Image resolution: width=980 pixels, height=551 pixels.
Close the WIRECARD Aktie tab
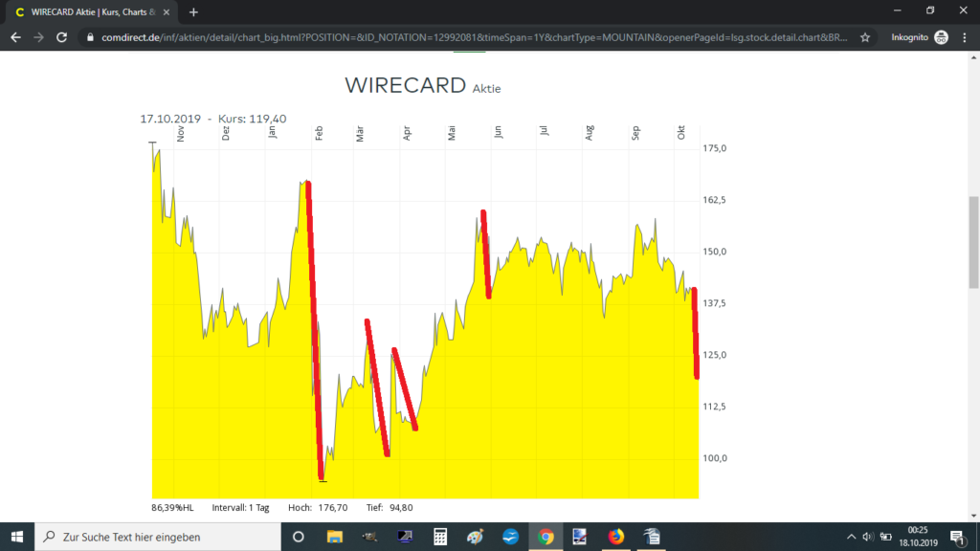pos(168,11)
